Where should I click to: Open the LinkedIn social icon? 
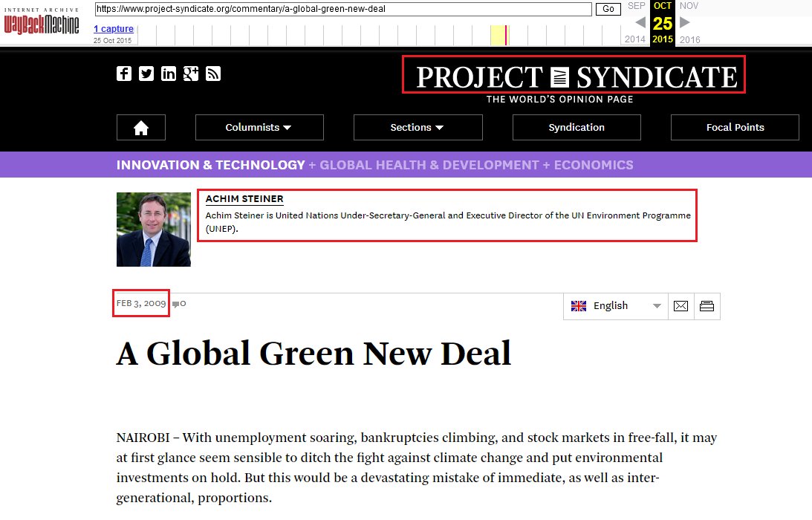coord(169,74)
